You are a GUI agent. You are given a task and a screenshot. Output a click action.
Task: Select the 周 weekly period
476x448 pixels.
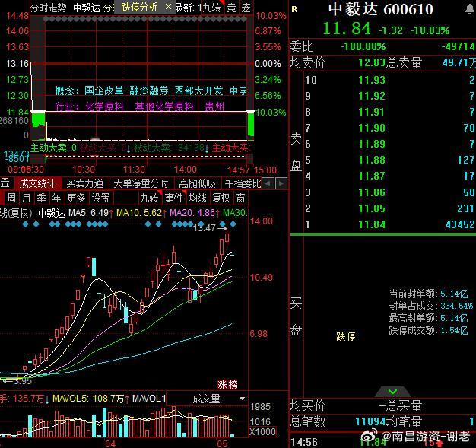pyautogui.click(x=11, y=198)
